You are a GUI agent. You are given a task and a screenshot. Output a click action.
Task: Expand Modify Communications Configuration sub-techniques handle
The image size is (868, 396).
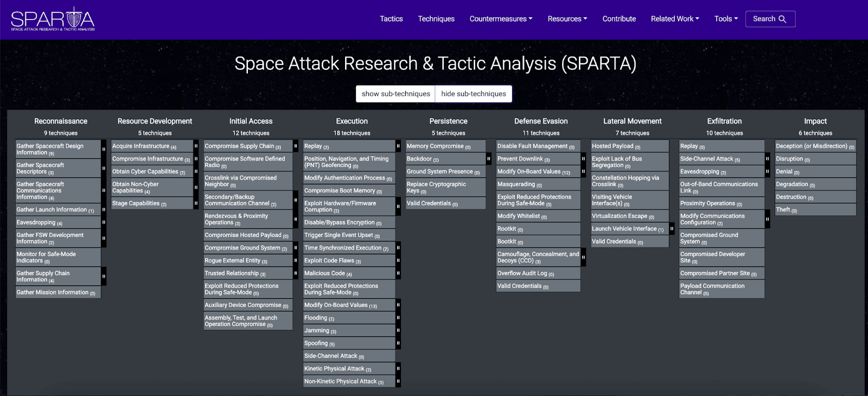point(768,219)
